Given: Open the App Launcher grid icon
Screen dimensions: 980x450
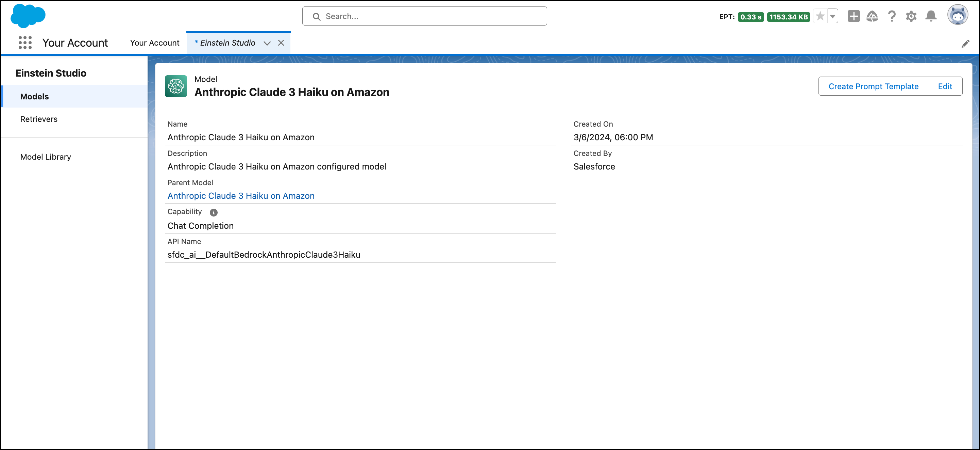Looking at the screenshot, I should tap(25, 43).
